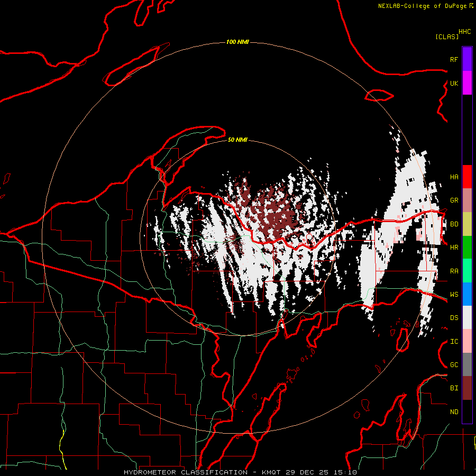476x476 pixels.
Task: Click the GR salmon legend swatch
Action: pyautogui.click(x=467, y=200)
